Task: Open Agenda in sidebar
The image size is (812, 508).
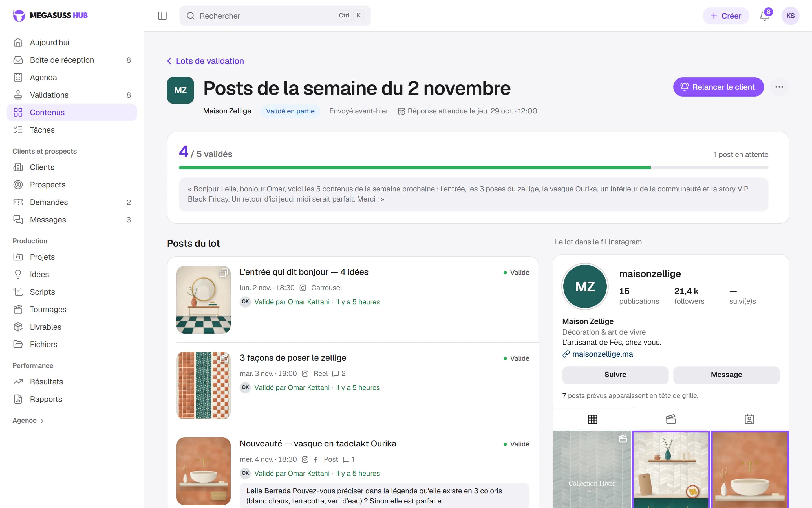Action: tap(72, 77)
